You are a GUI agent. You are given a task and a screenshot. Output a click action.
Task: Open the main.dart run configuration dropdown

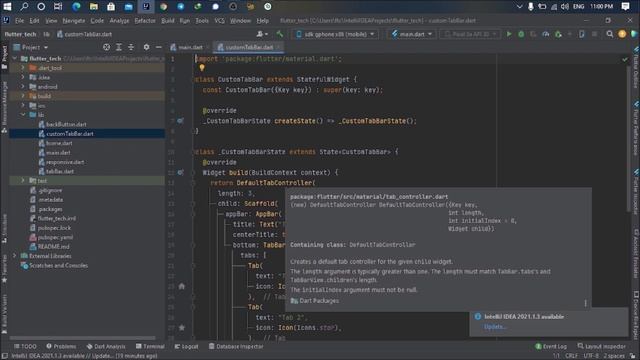pyautogui.click(x=411, y=34)
